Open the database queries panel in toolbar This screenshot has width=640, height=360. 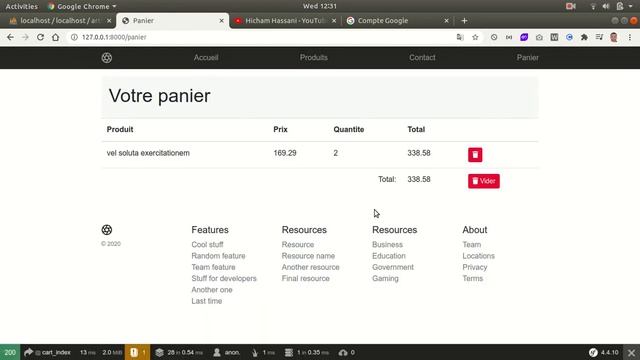(x=306, y=352)
